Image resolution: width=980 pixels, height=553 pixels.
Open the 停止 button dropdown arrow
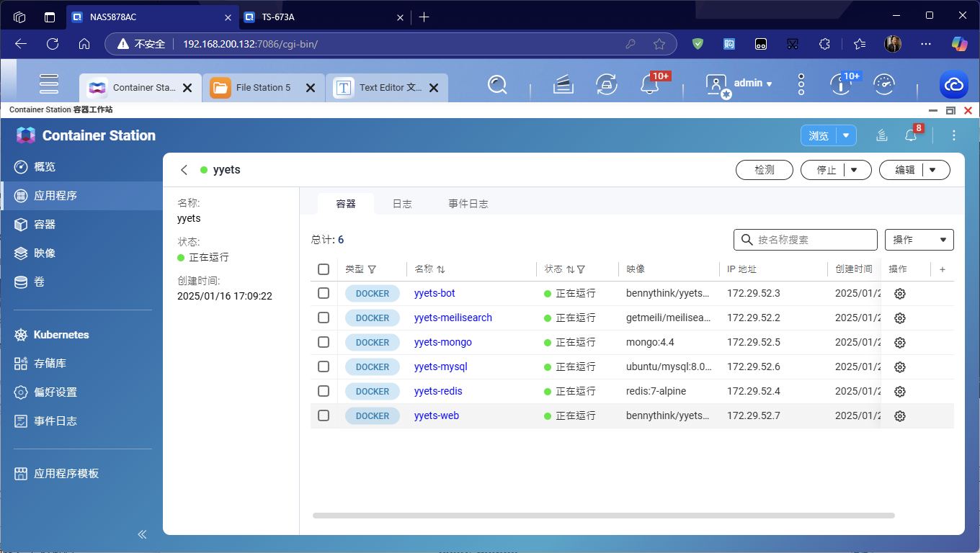pos(854,170)
